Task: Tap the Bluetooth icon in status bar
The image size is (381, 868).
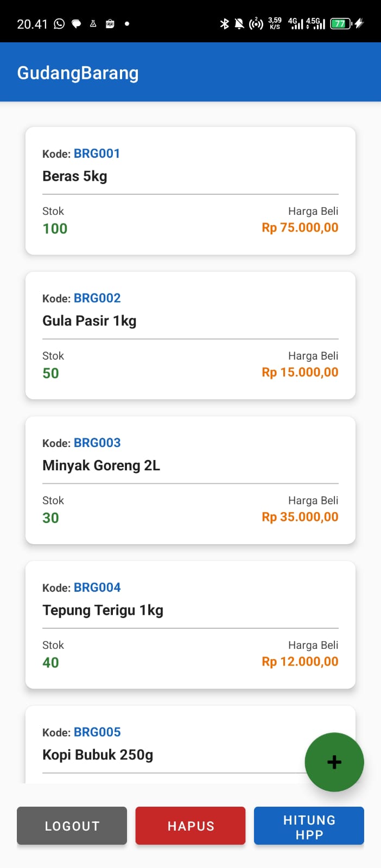Action: 224,23
